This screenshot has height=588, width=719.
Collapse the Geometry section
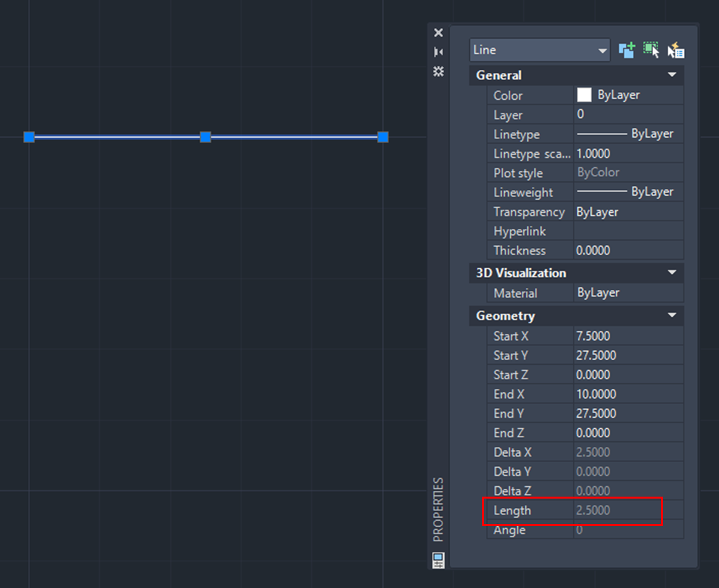click(672, 315)
